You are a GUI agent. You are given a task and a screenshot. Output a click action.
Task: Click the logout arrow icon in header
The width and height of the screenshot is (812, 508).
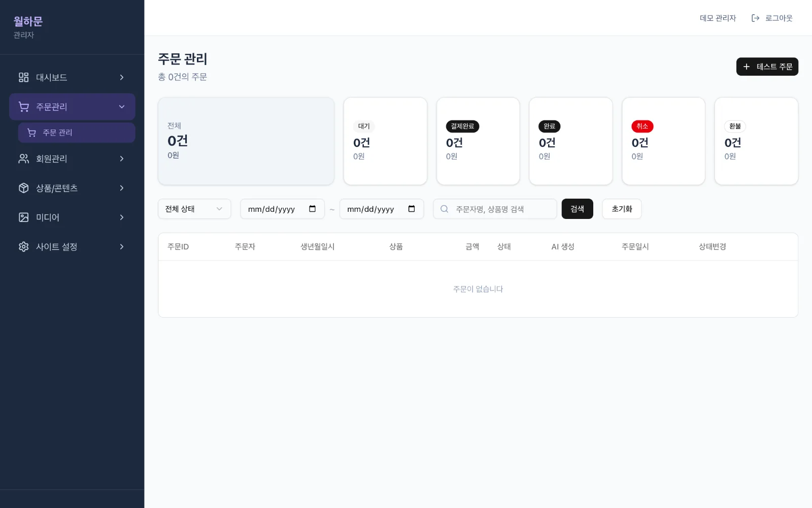[755, 18]
